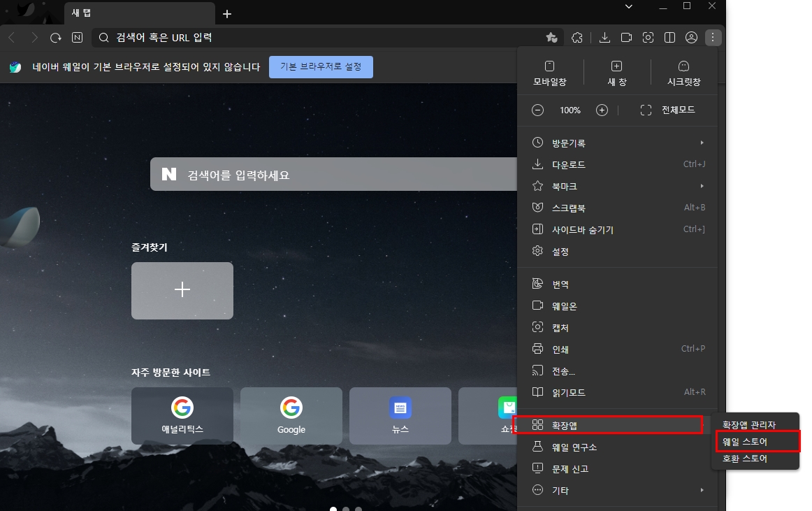Open 확장앱 관리자 in submenu
The width and height of the screenshot is (812, 511).
755,424
